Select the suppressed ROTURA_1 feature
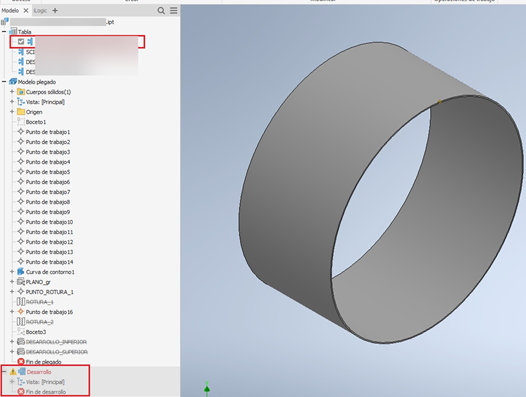526x397 pixels. [x=40, y=302]
